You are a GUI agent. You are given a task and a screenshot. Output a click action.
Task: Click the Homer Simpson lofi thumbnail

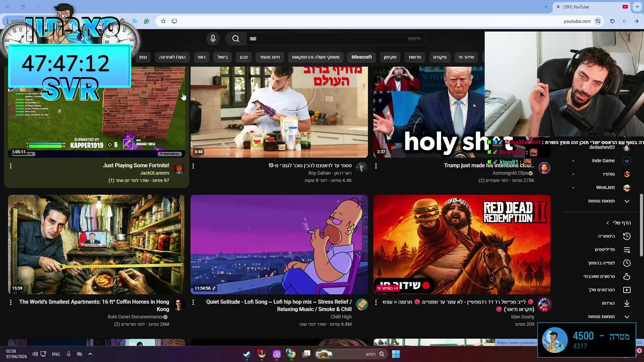[x=279, y=244]
